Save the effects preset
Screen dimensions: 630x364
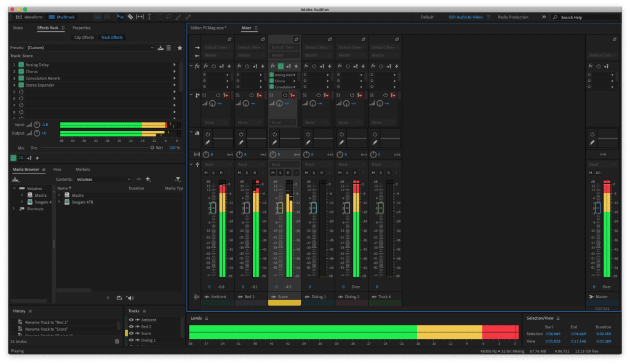tap(161, 47)
